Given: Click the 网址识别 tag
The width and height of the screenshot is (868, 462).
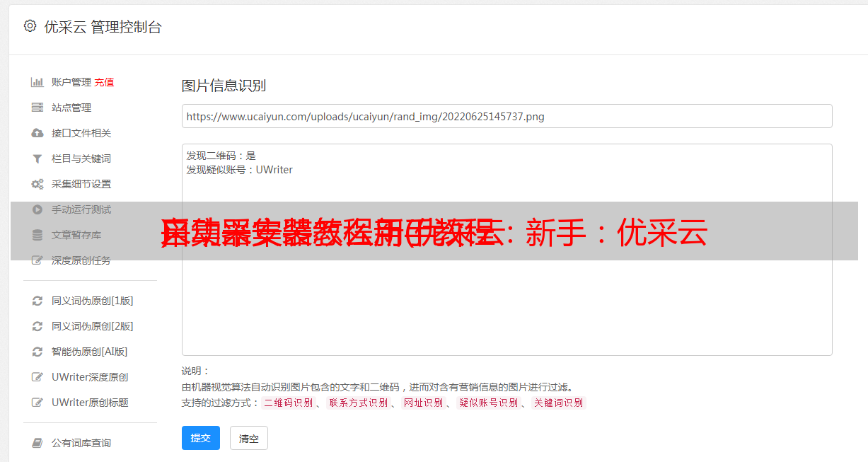Looking at the screenshot, I should coord(423,403).
